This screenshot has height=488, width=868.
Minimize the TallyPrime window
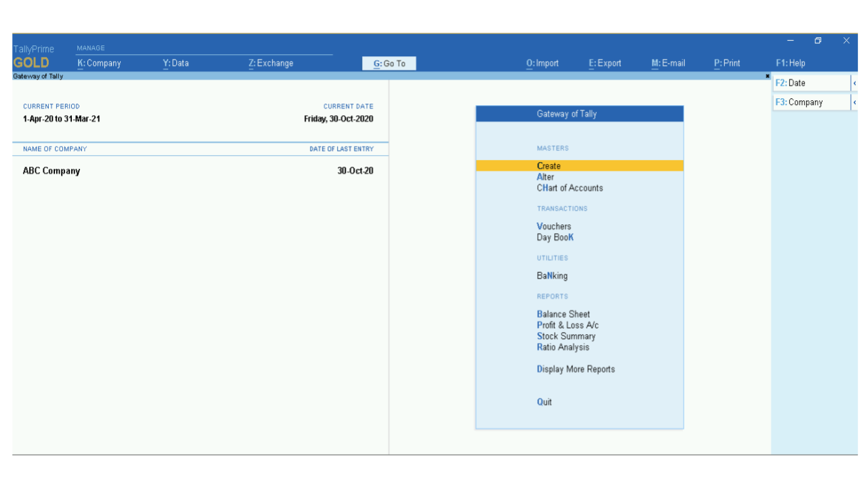click(790, 41)
